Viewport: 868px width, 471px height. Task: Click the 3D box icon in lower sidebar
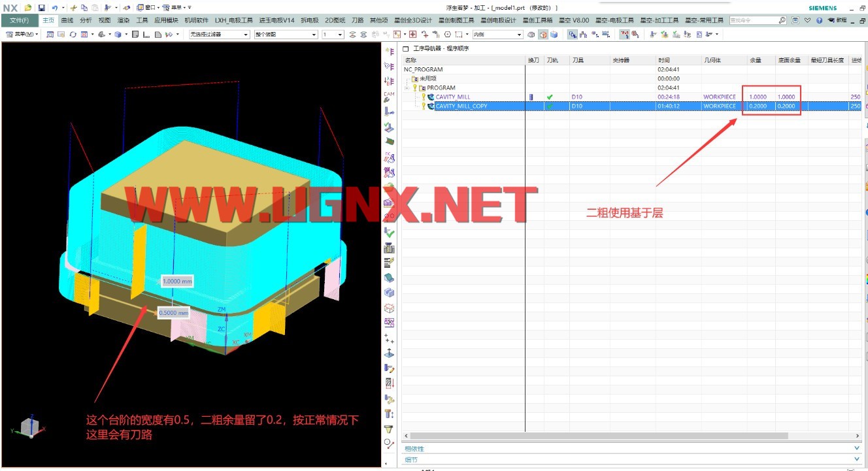(x=390, y=308)
